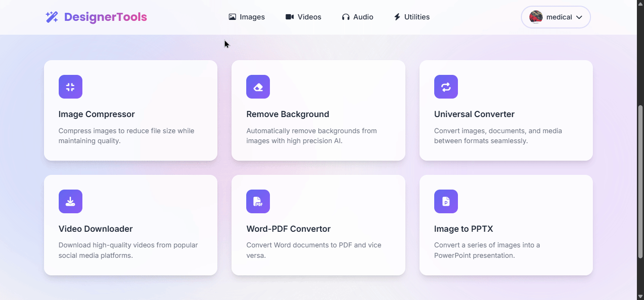Open the Image to PPTX converter card
Image resolution: width=644 pixels, height=300 pixels.
click(506, 225)
